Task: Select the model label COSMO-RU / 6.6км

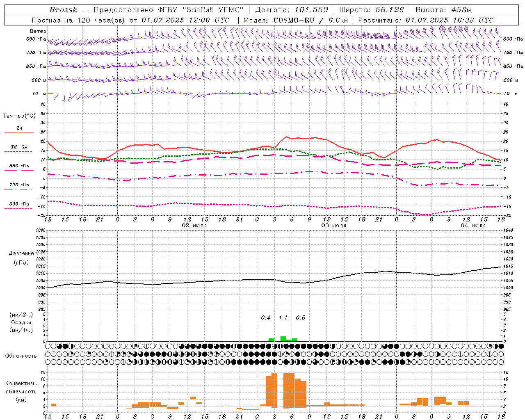Action: pyautogui.click(x=310, y=20)
